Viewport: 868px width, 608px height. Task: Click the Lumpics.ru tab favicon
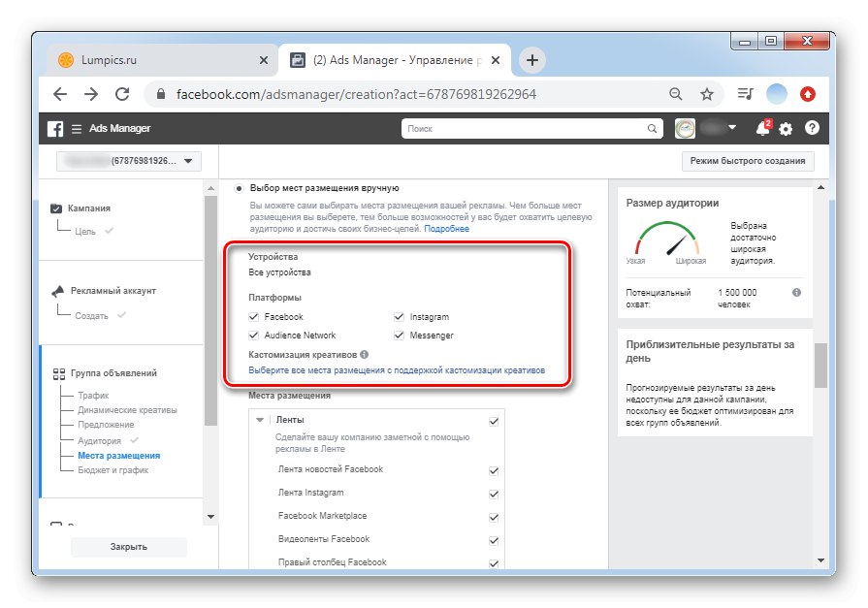(66, 60)
